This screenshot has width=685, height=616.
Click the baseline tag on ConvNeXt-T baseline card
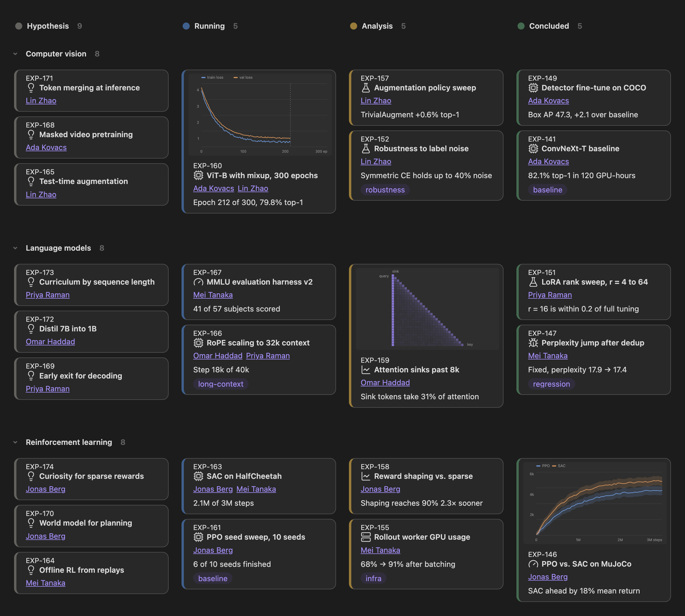click(x=548, y=190)
